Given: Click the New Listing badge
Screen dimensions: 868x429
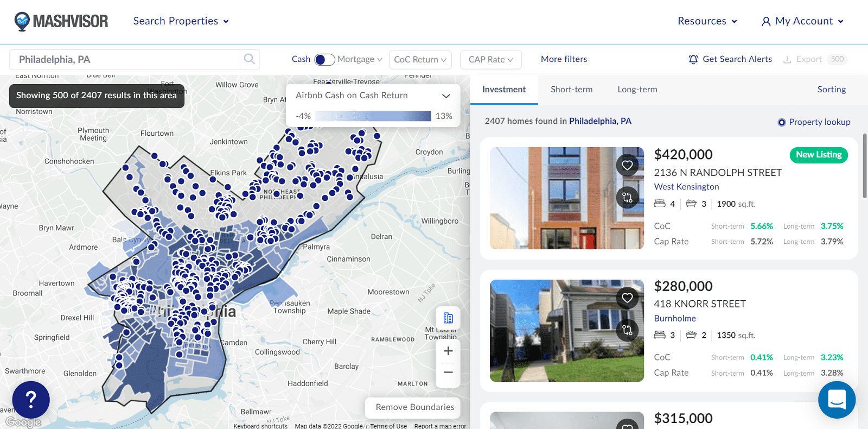Looking at the screenshot, I should (x=819, y=155).
